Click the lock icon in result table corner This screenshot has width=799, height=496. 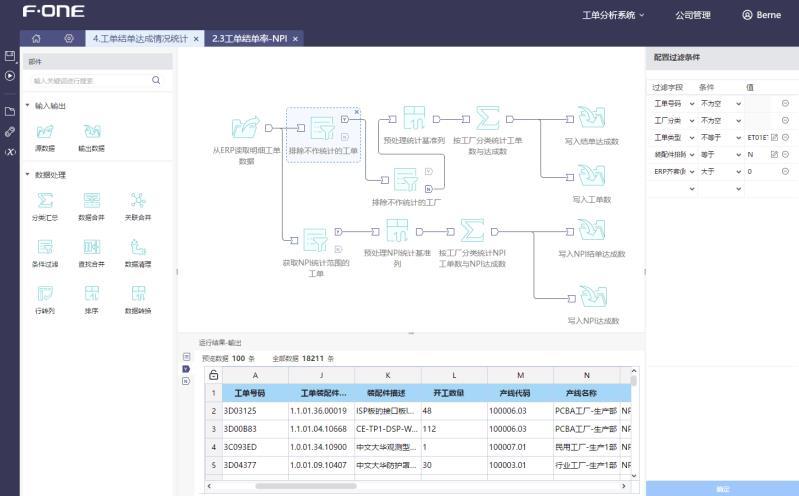(x=214, y=375)
